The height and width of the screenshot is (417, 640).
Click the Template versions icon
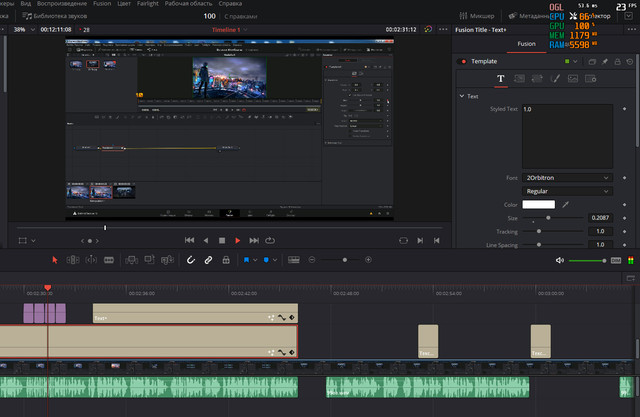pos(592,62)
